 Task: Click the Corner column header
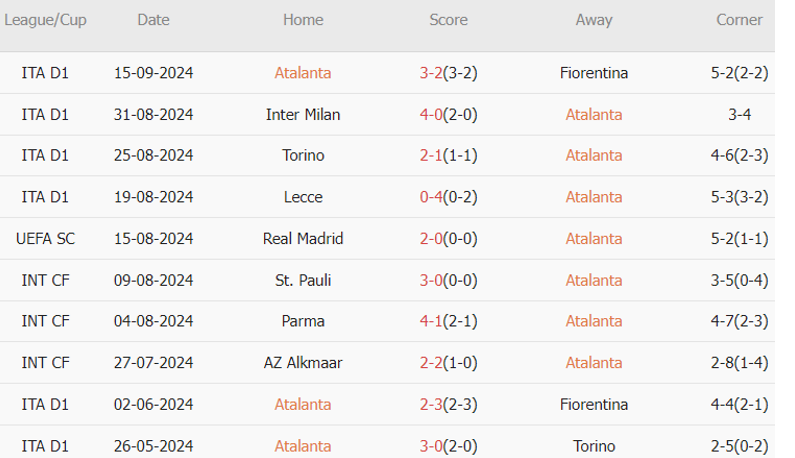click(x=739, y=20)
